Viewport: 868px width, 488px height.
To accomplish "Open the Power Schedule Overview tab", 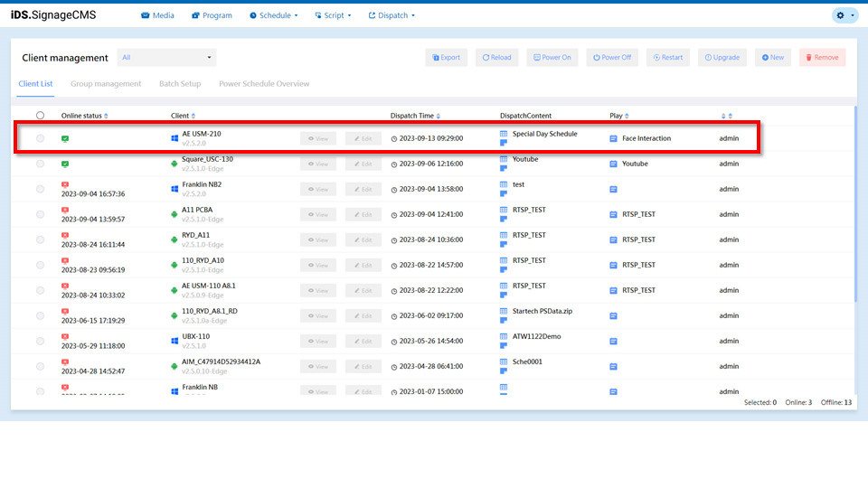I will coord(264,84).
